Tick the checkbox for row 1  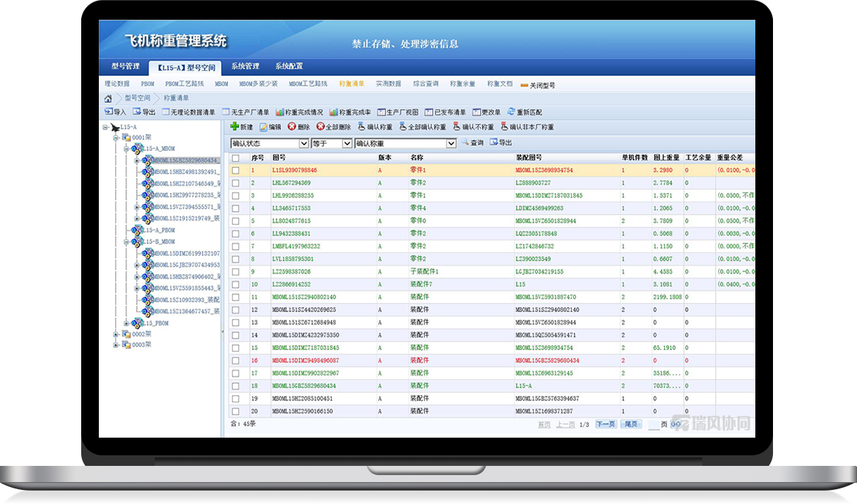tap(236, 170)
